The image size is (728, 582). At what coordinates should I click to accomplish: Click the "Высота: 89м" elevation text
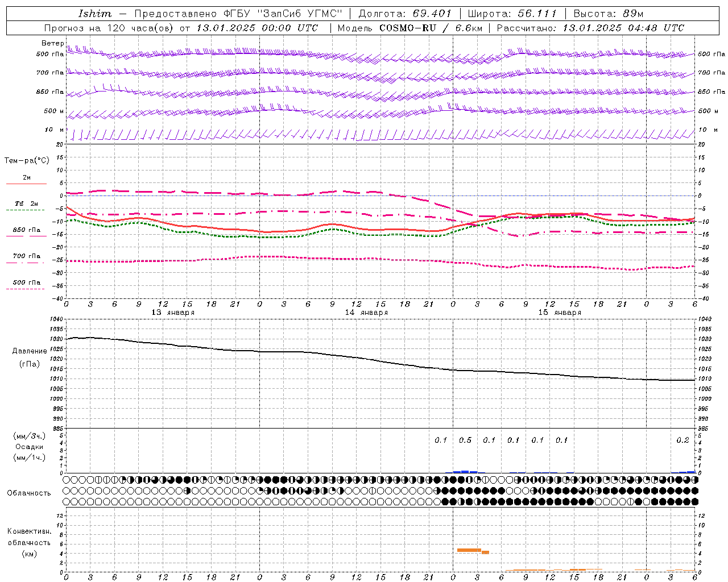pos(608,14)
